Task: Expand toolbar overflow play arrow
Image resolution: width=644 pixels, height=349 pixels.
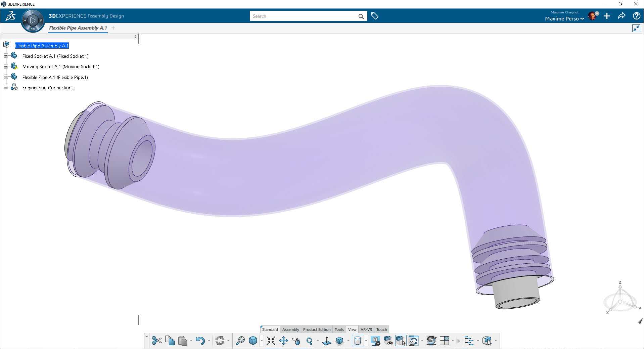Action: click(459, 341)
